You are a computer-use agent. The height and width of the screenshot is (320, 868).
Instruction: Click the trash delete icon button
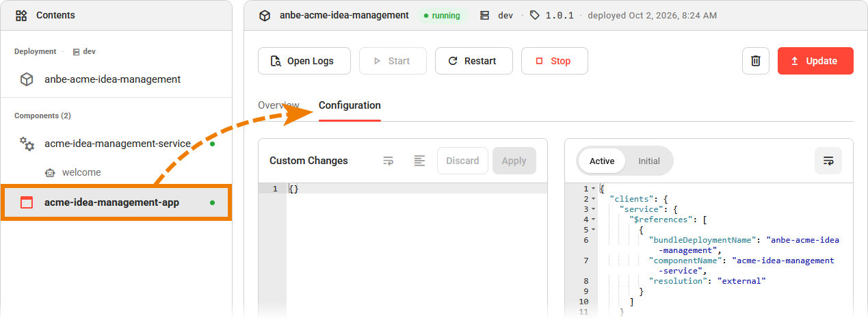(756, 61)
